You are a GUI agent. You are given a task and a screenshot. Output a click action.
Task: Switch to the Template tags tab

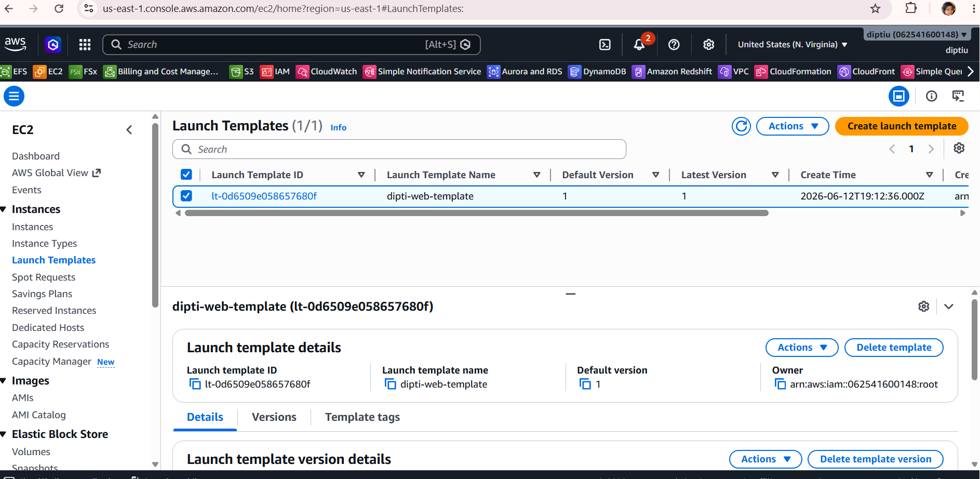click(363, 417)
